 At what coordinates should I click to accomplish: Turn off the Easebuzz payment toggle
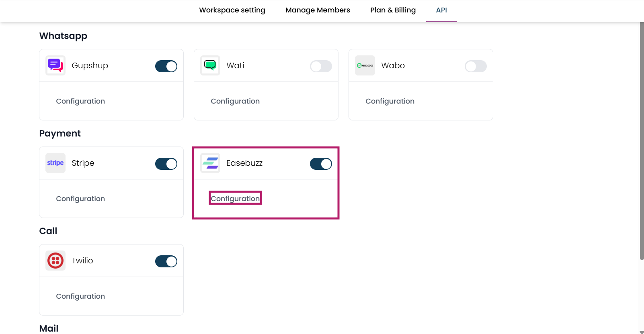coord(321,164)
